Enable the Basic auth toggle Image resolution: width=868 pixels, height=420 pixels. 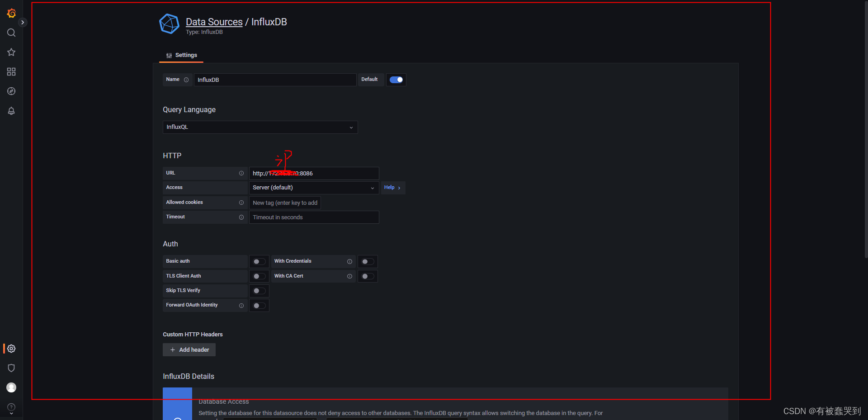(x=259, y=261)
